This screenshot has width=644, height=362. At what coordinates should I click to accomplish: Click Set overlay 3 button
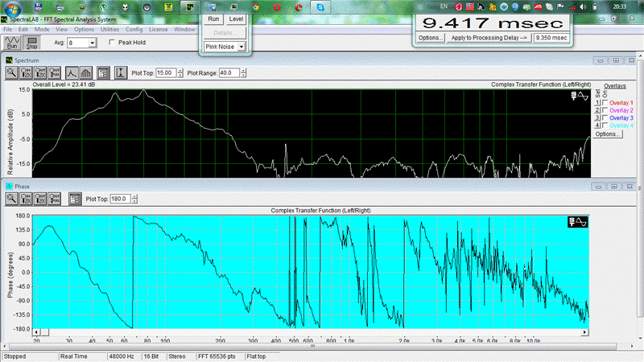pos(597,117)
